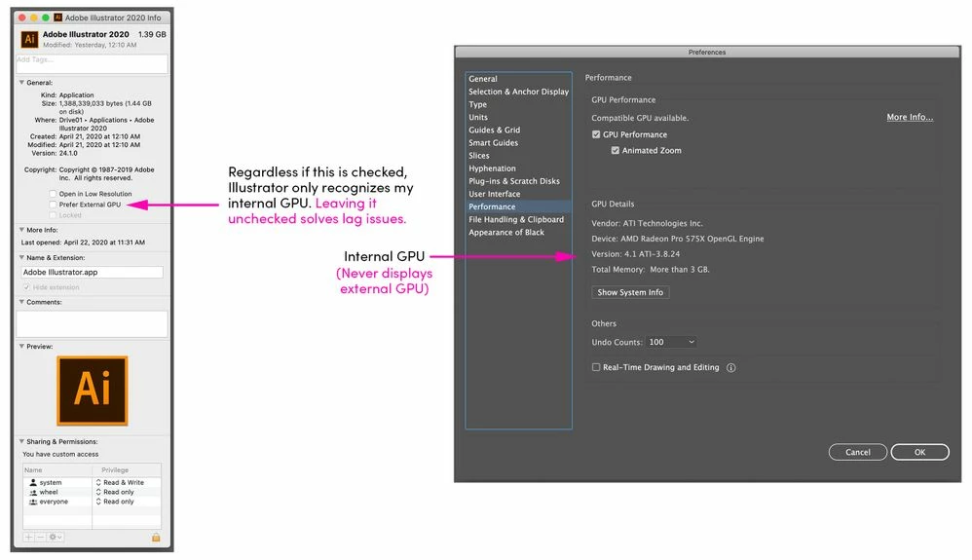Select Performance preferences category
The width and height of the screenshot is (972, 560).
point(518,206)
